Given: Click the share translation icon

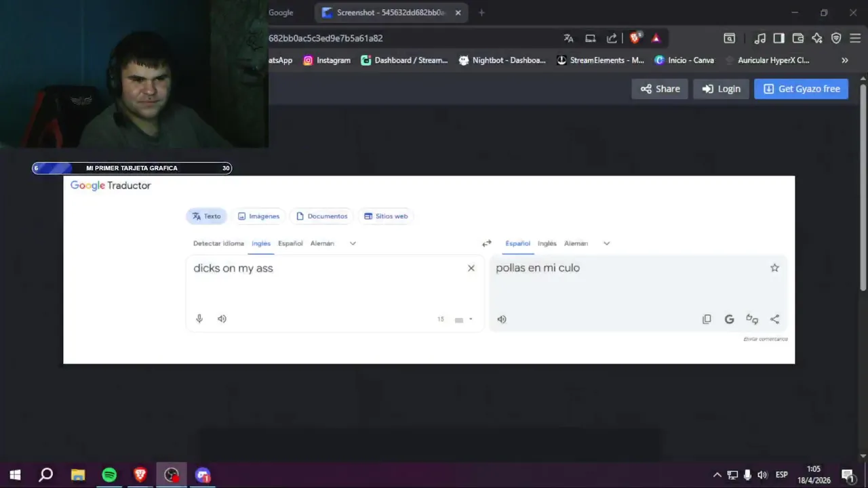Looking at the screenshot, I should tap(774, 319).
